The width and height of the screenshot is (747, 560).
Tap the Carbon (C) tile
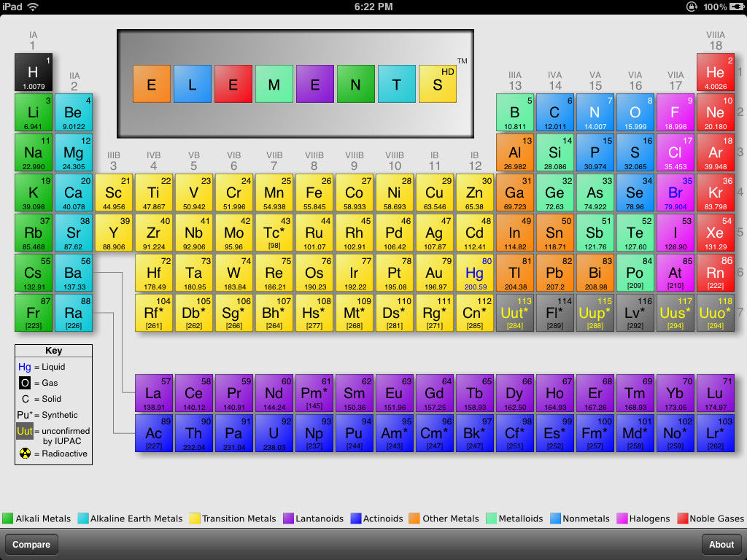click(x=555, y=112)
